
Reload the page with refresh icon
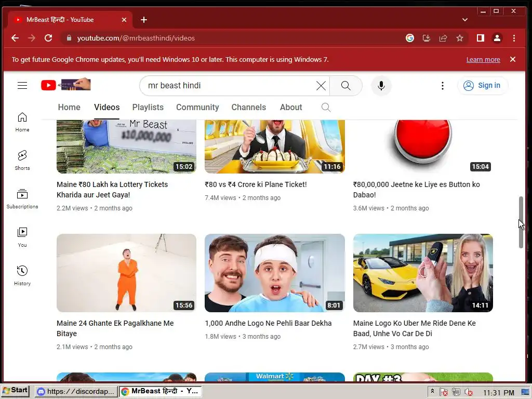pos(48,38)
